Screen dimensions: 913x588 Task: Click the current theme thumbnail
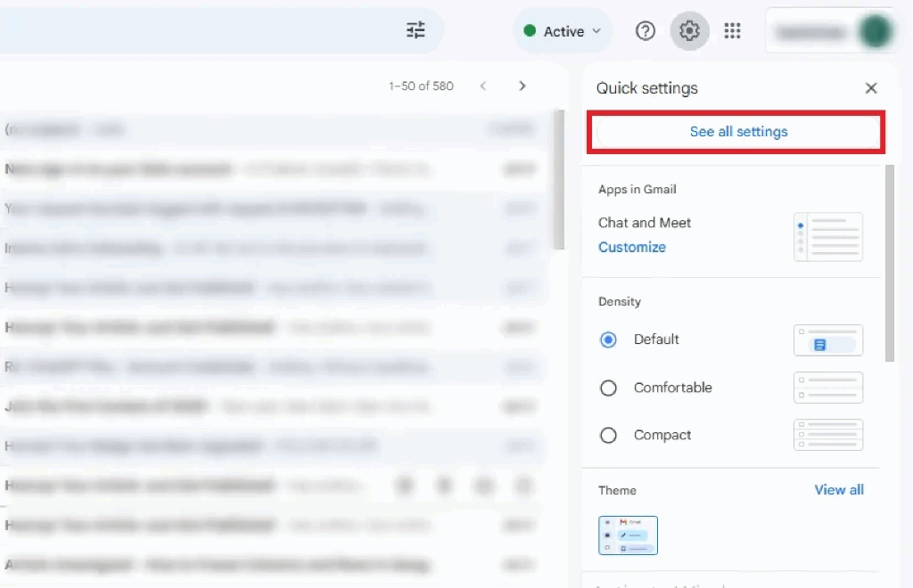tap(628, 535)
